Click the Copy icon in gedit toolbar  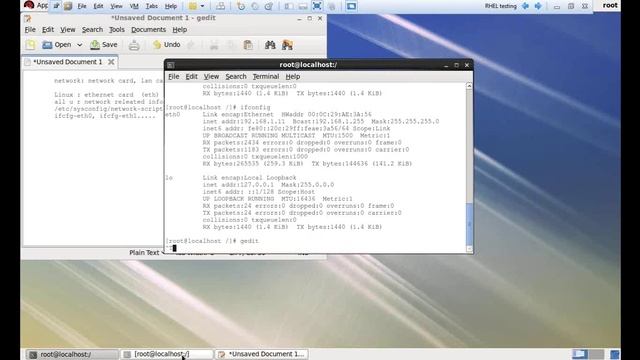[x=231, y=45]
